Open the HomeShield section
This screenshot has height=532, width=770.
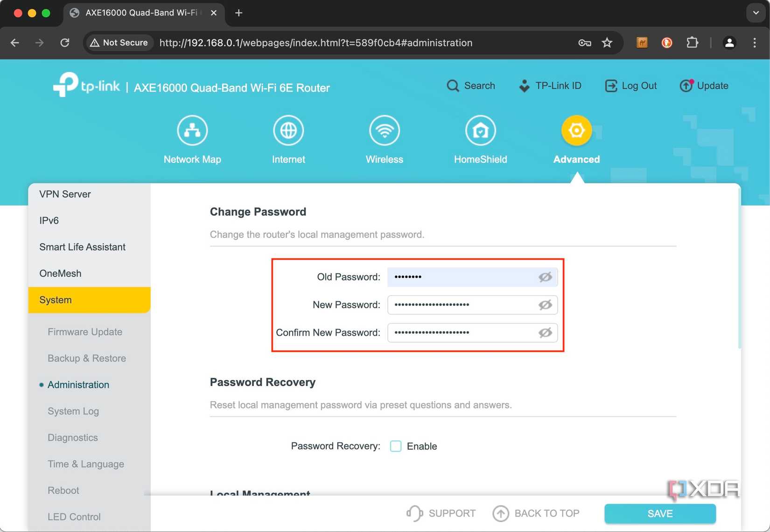pyautogui.click(x=480, y=139)
